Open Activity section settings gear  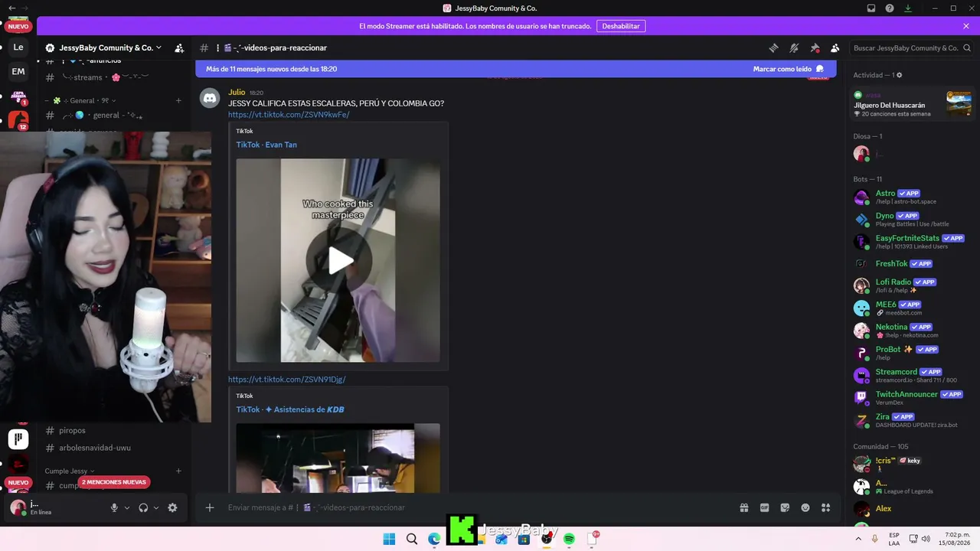(900, 75)
